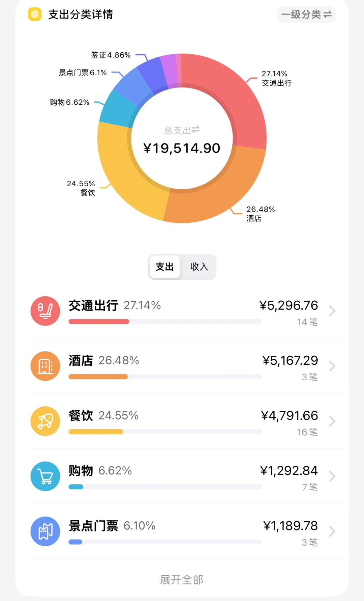Open 交通出行 details via its chevron
Viewport: 364px width, 601px height.
332,311
